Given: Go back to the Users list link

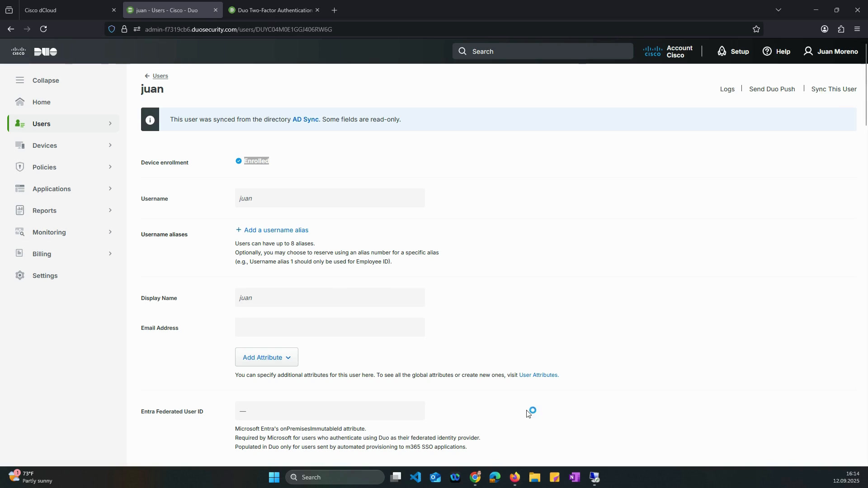Looking at the screenshot, I should click(160, 76).
